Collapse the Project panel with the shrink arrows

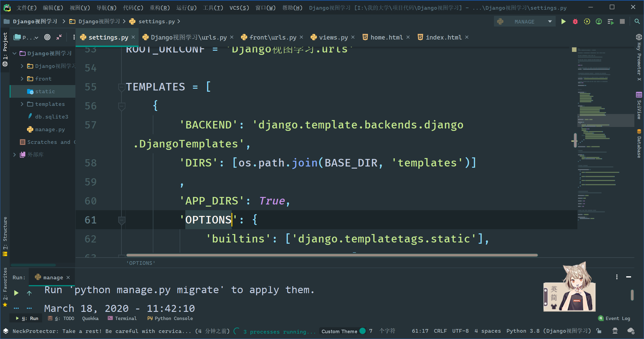click(59, 37)
